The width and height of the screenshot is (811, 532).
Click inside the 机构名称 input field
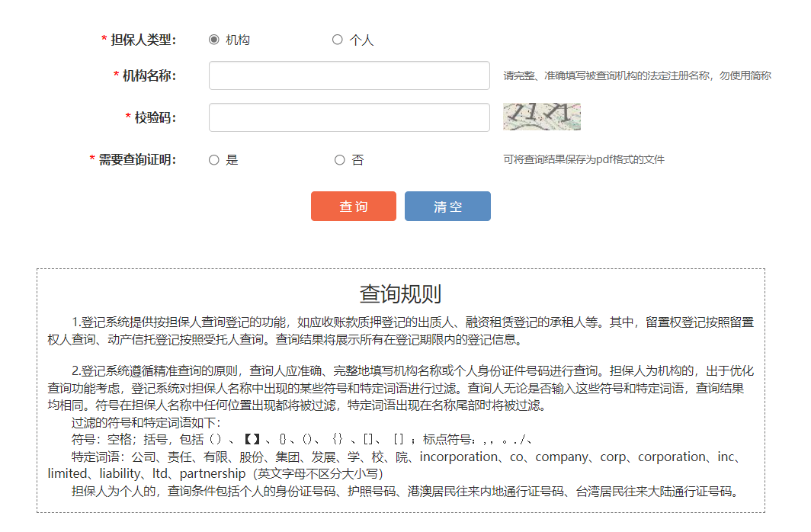tap(348, 75)
